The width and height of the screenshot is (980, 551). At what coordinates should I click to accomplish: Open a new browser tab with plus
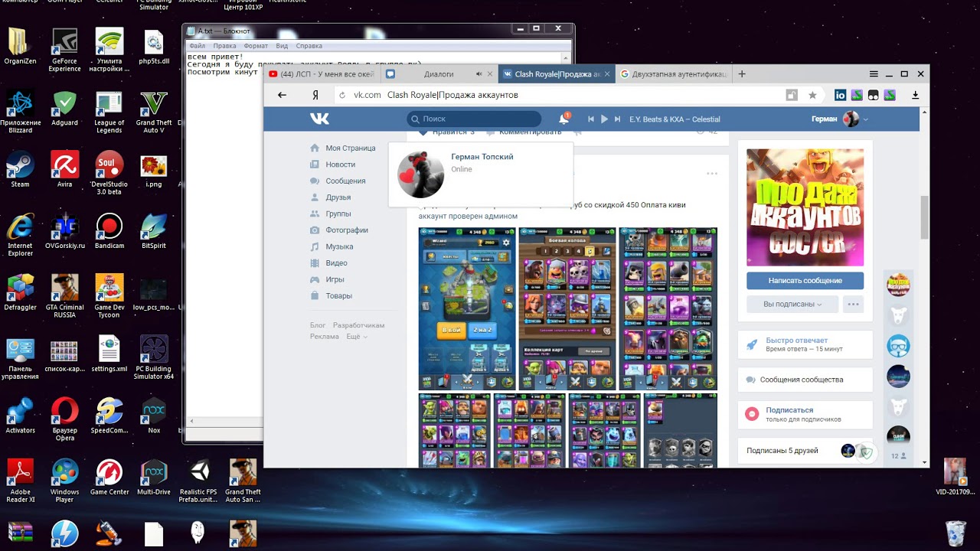click(742, 74)
